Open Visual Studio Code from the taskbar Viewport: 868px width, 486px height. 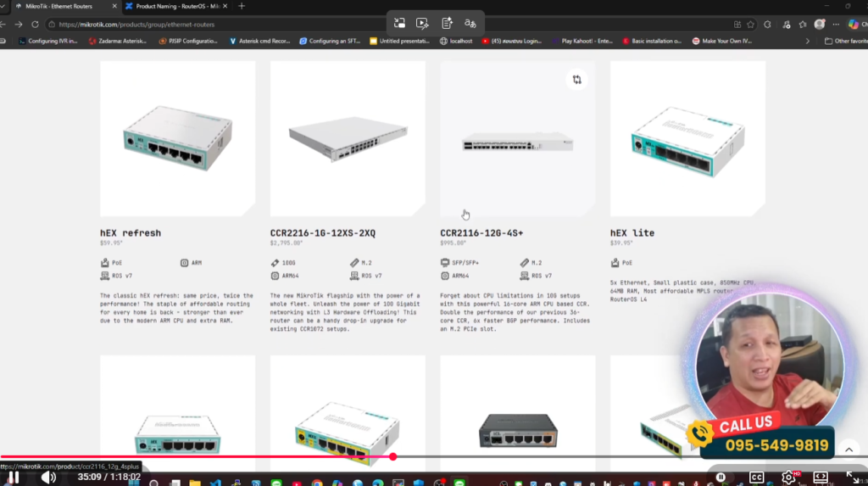click(215, 483)
